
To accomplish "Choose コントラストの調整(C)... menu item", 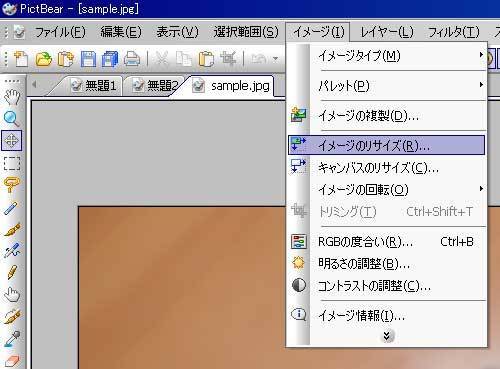I will [387, 286].
